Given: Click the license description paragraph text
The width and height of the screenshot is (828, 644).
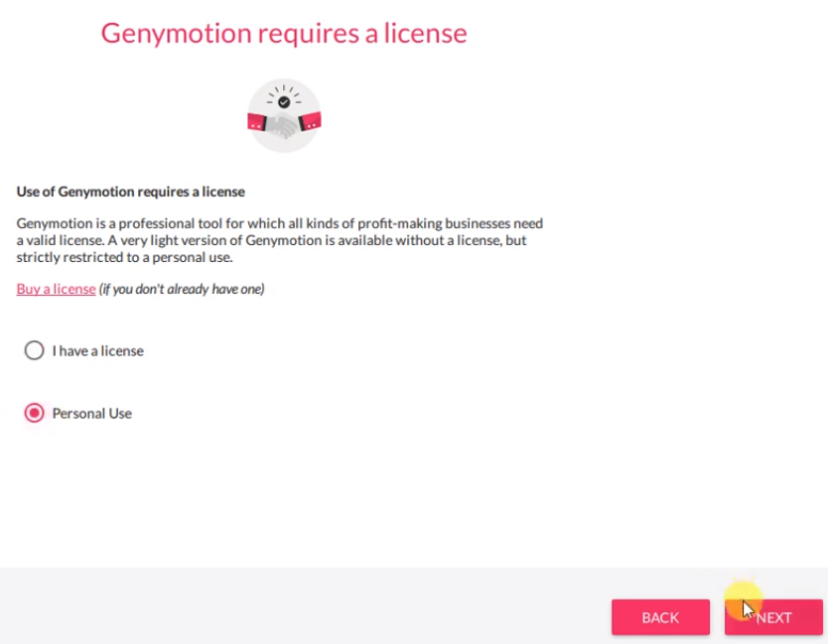Looking at the screenshot, I should (279, 240).
